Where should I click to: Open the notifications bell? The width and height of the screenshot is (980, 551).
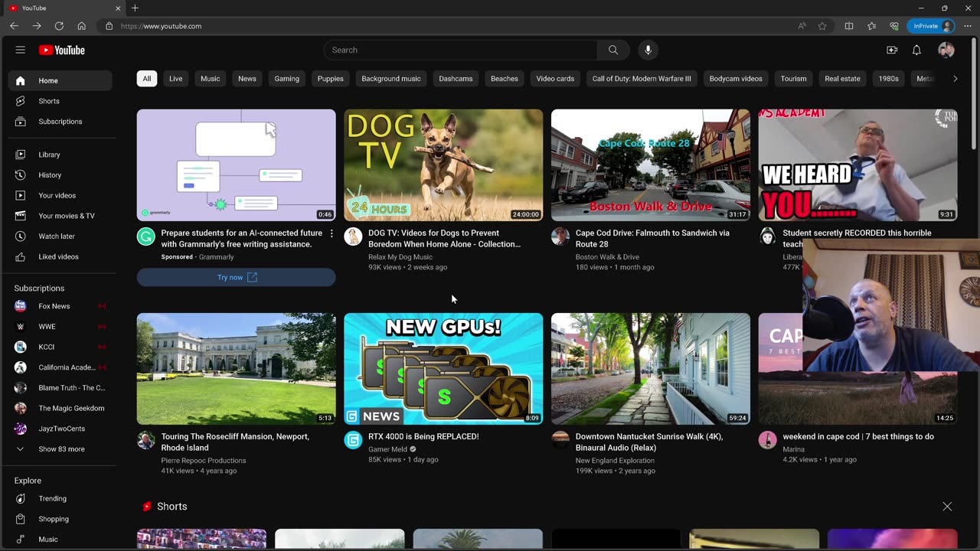pyautogui.click(x=916, y=50)
